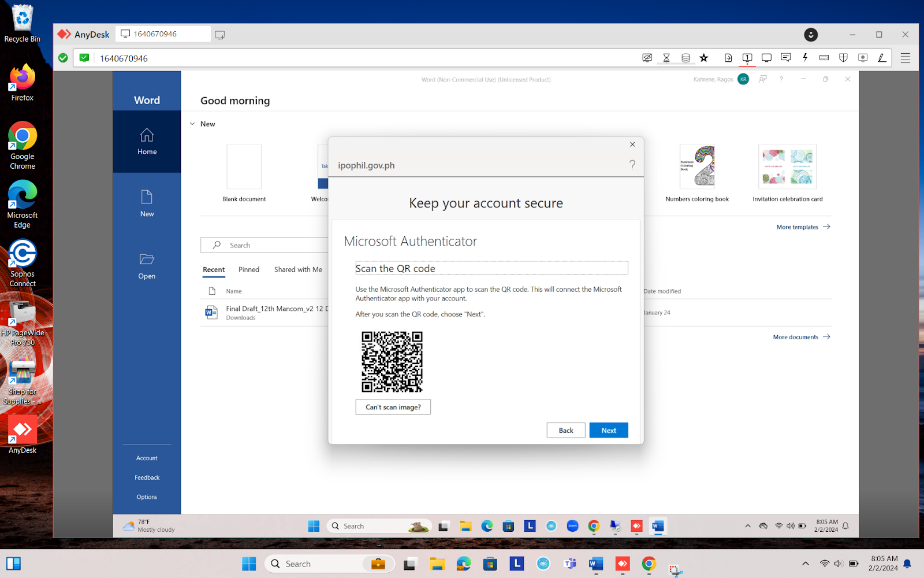The height and width of the screenshot is (578, 924).
Task: Click the Name column header
Action: click(x=234, y=291)
